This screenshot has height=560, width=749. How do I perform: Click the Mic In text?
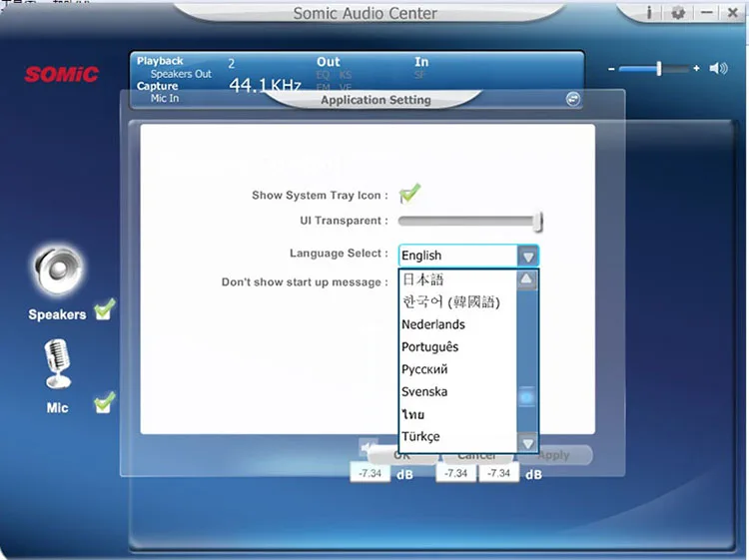pos(165,98)
